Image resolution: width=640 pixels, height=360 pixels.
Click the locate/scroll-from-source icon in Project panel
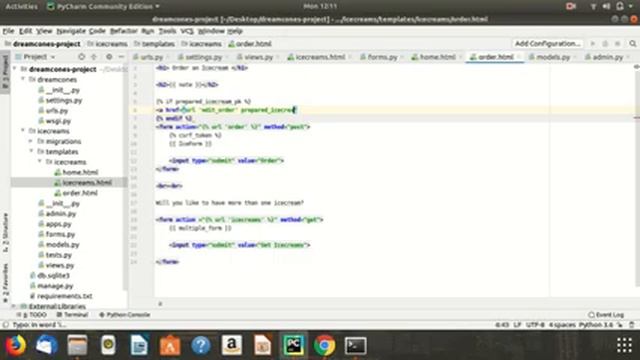tap(81, 57)
